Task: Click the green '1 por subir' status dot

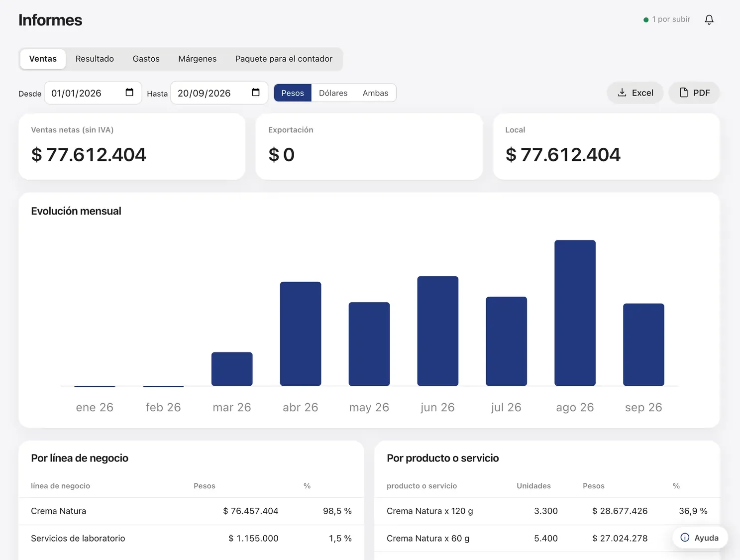Action: pyautogui.click(x=646, y=20)
